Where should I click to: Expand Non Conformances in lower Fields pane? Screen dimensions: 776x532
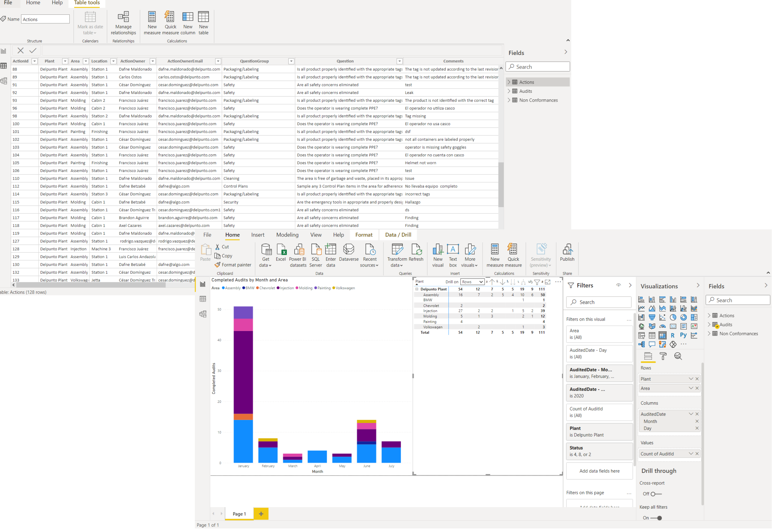[710, 334]
